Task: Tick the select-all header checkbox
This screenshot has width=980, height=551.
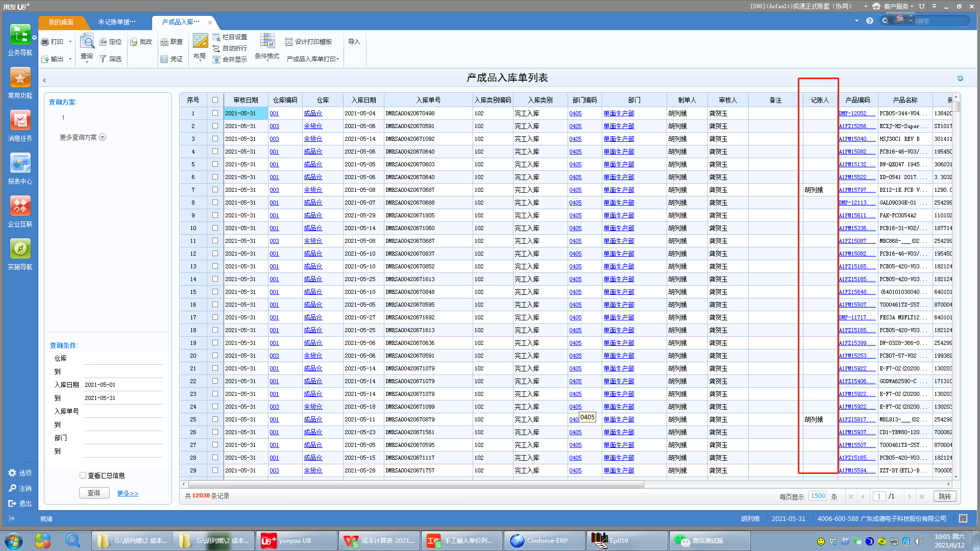Action: click(x=215, y=100)
